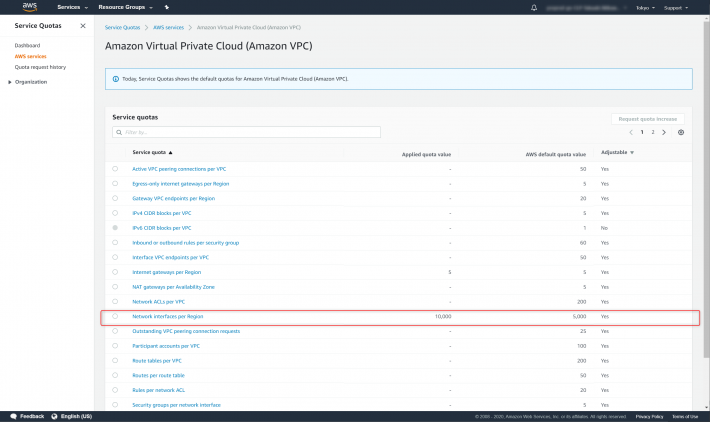
Task: Sort by Adjustable column dropdown arrow
Action: tap(632, 153)
